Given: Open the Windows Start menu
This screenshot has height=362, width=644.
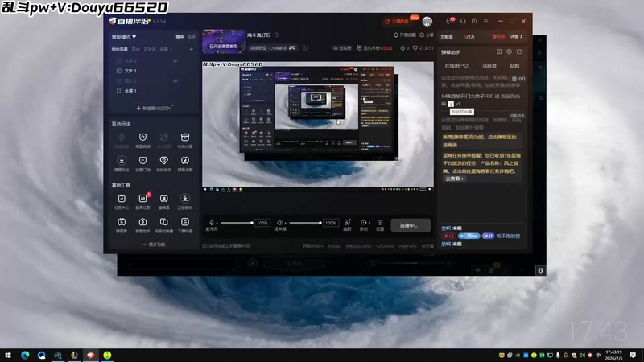Looking at the screenshot, I should point(8,355).
